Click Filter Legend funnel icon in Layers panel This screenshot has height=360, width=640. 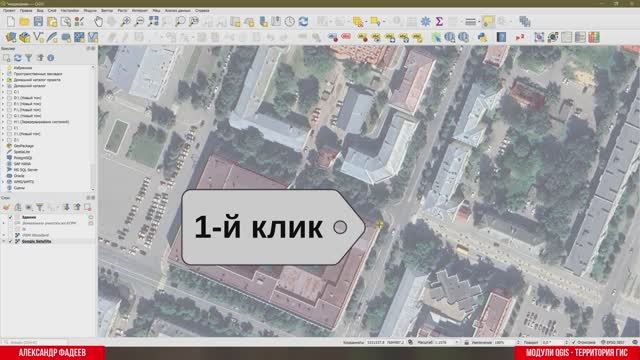[40, 208]
